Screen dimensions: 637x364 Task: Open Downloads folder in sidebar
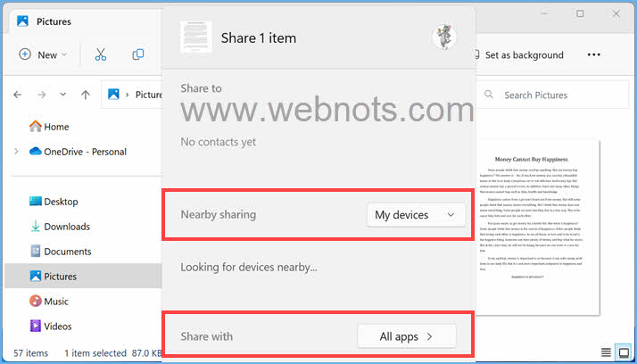pos(66,227)
